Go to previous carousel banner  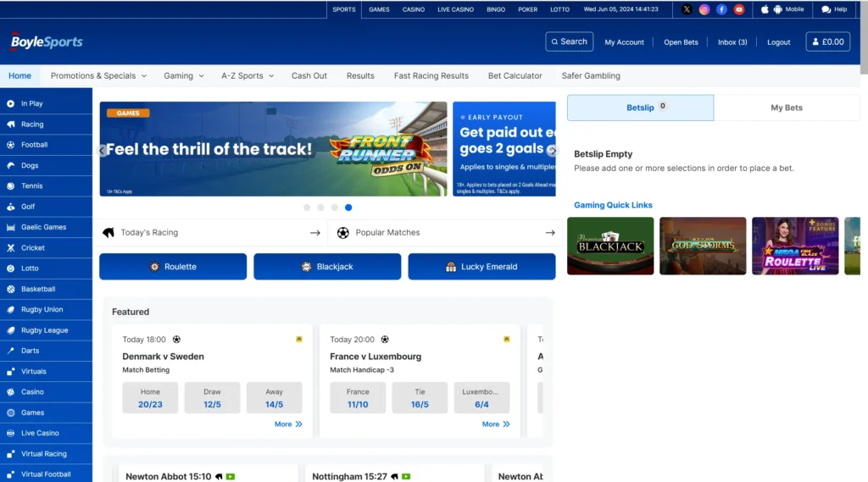[x=102, y=150]
